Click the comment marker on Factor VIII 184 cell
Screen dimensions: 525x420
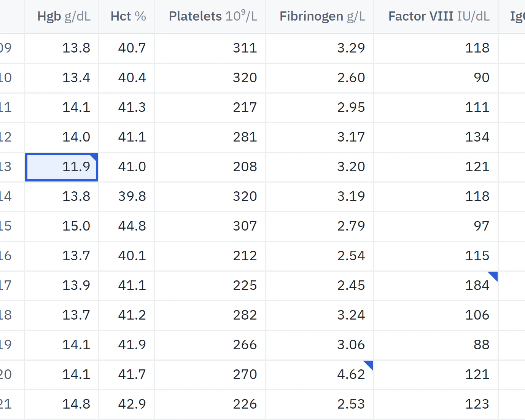494,275
